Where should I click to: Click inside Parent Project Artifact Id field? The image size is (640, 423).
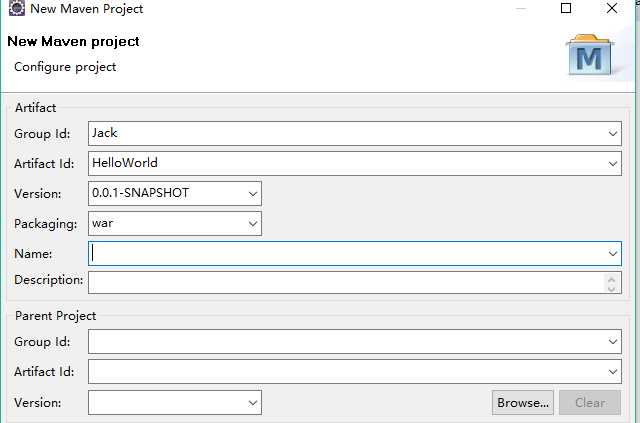pyautogui.click(x=355, y=372)
